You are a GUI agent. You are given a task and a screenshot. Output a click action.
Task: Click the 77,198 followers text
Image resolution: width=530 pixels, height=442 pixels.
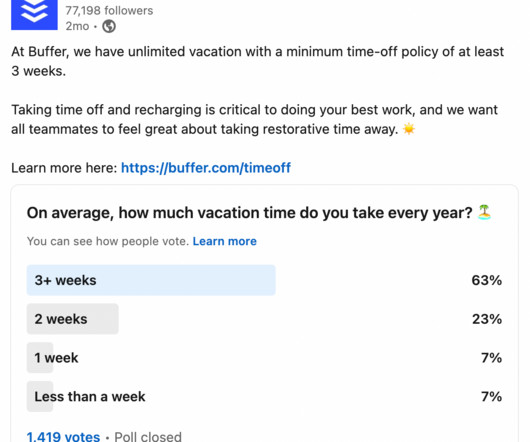click(x=109, y=10)
